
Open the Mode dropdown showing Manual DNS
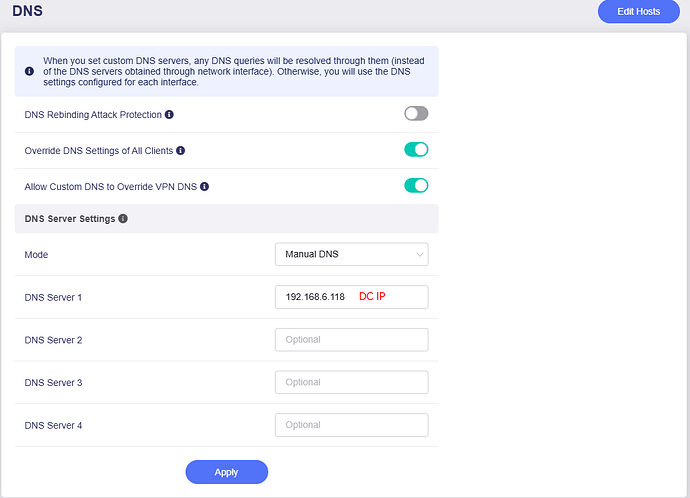(351, 254)
